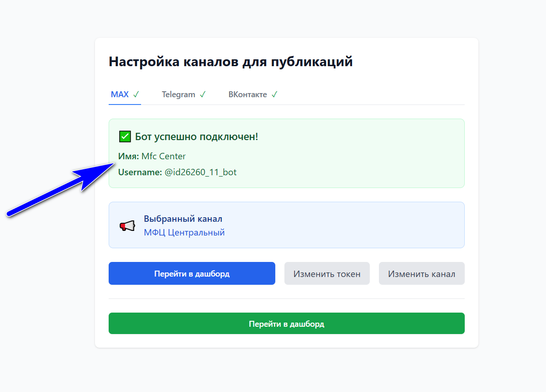Open the МФЦ Центральный channel link
546x392 pixels.
(x=184, y=232)
